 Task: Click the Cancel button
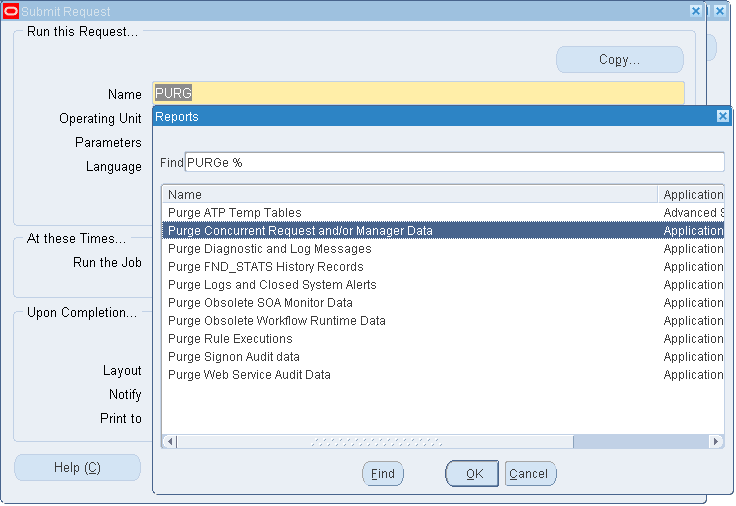[x=530, y=474]
